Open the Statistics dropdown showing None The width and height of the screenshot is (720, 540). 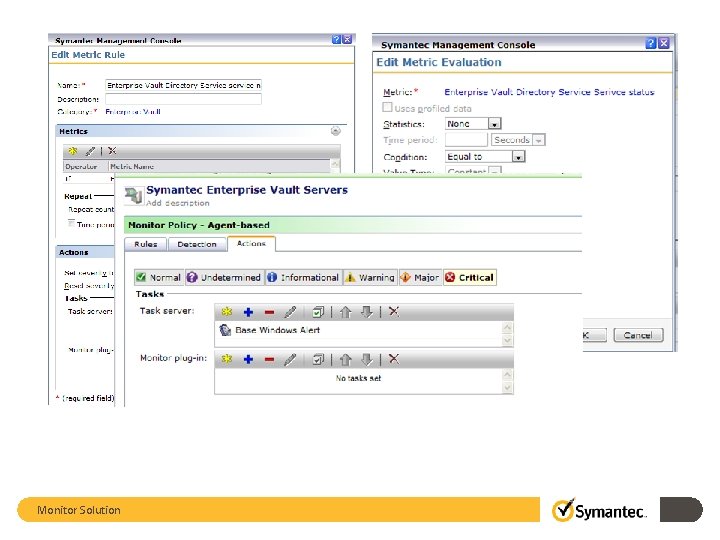tap(494, 124)
